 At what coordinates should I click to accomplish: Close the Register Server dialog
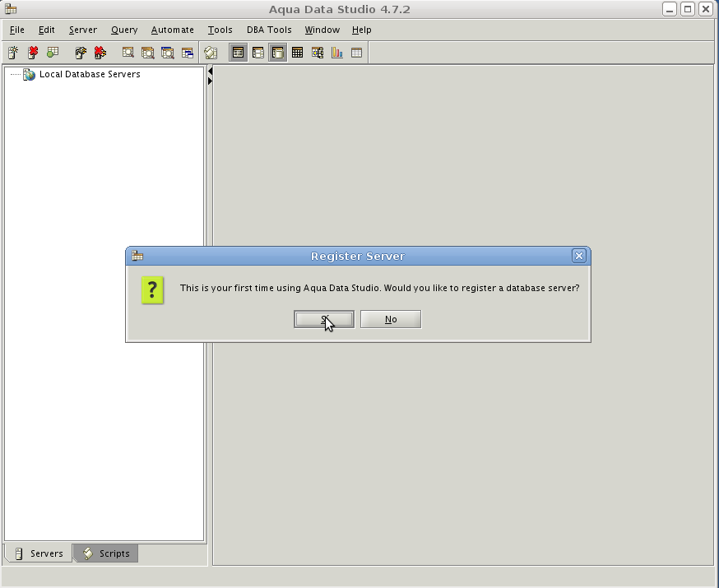(x=578, y=256)
